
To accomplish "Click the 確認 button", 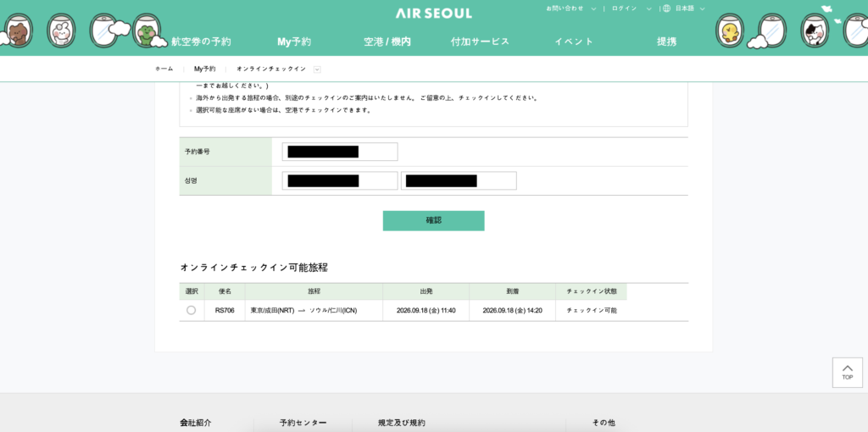I will point(433,221).
